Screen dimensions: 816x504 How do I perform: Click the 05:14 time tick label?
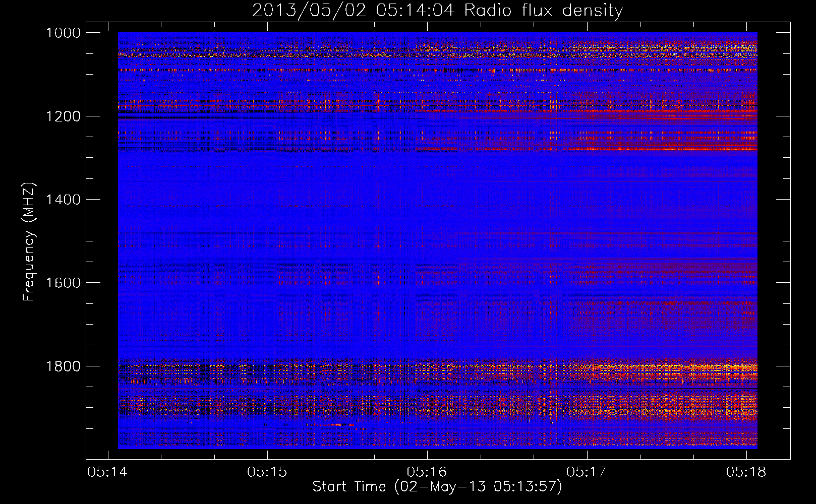(107, 472)
